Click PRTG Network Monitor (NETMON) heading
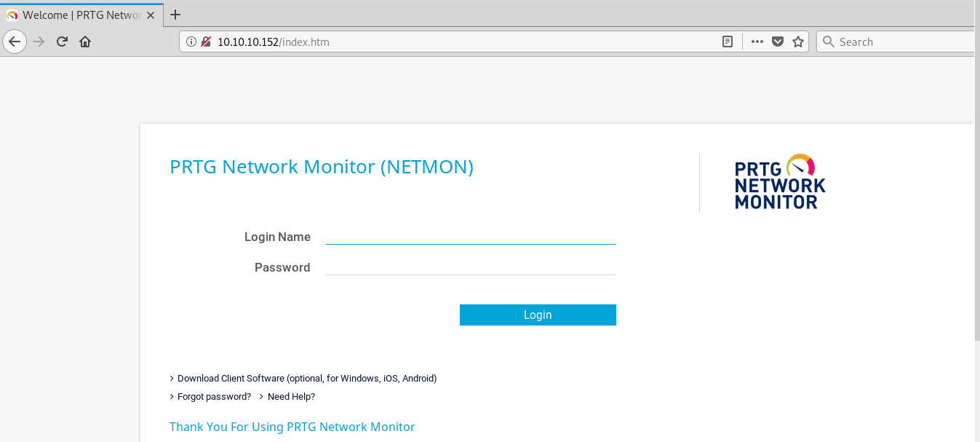Viewport: 980px width, 442px height. tap(322, 167)
